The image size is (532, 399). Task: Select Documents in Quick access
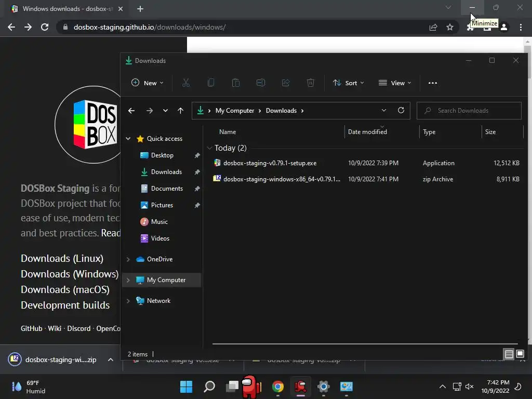point(167,188)
